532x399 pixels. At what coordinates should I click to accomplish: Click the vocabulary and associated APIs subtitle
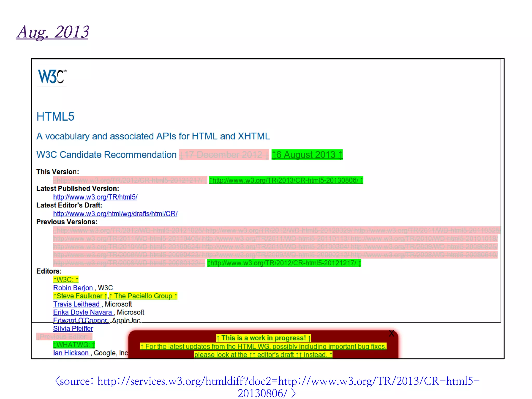tap(153, 136)
